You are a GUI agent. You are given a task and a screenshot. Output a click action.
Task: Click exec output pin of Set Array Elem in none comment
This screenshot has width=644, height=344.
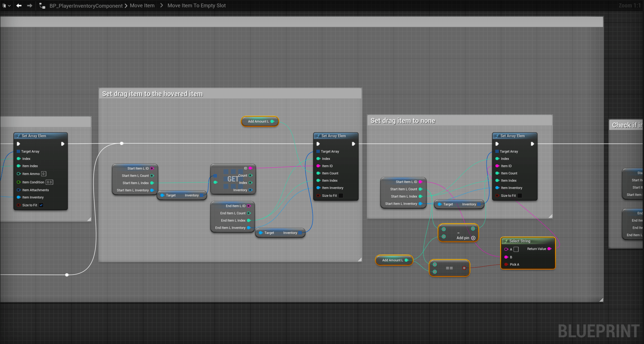[x=532, y=144]
